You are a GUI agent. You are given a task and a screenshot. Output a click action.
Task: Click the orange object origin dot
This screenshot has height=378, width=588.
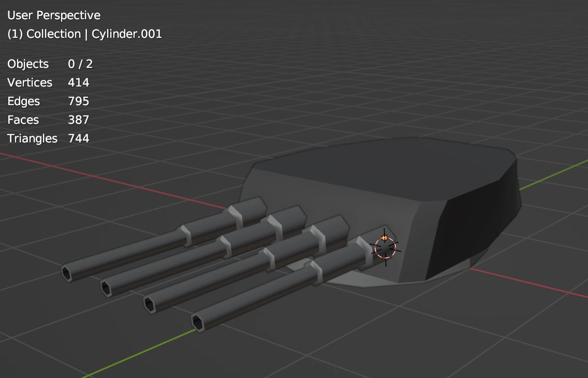(384, 238)
